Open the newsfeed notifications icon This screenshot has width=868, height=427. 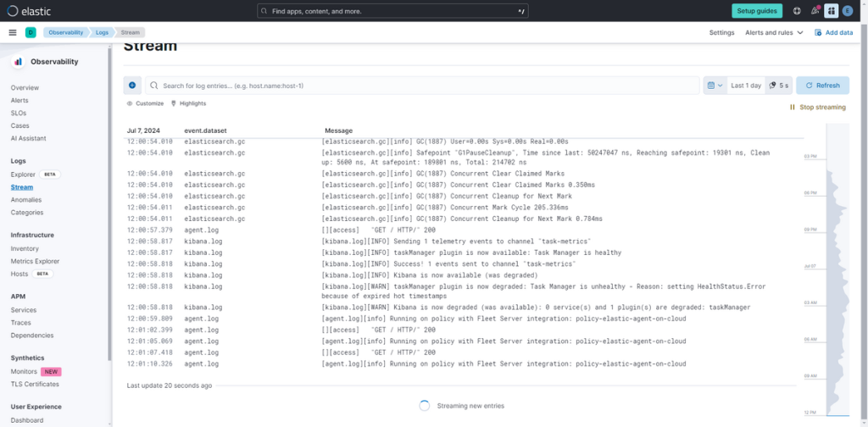pos(815,11)
